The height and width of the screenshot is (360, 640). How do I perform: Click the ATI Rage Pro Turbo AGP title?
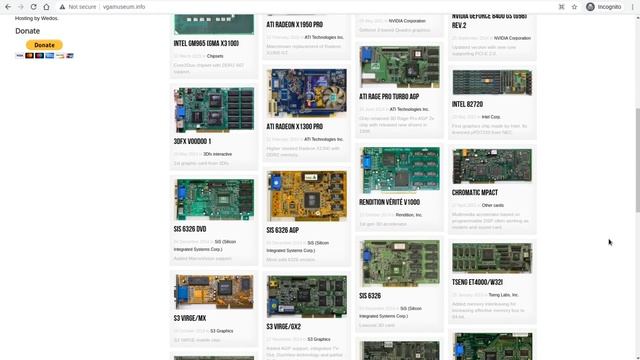point(389,97)
